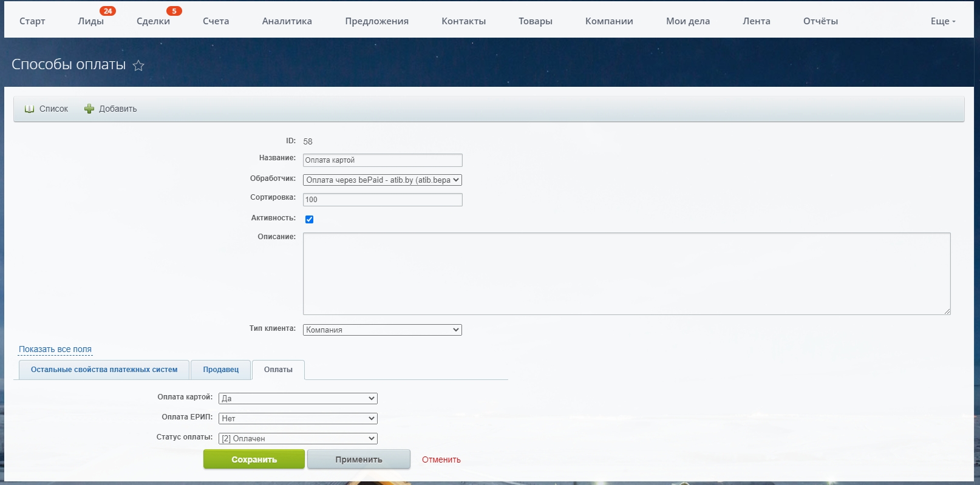Open the Оплата картой dropdown
This screenshot has width=980, height=485.
(x=298, y=399)
